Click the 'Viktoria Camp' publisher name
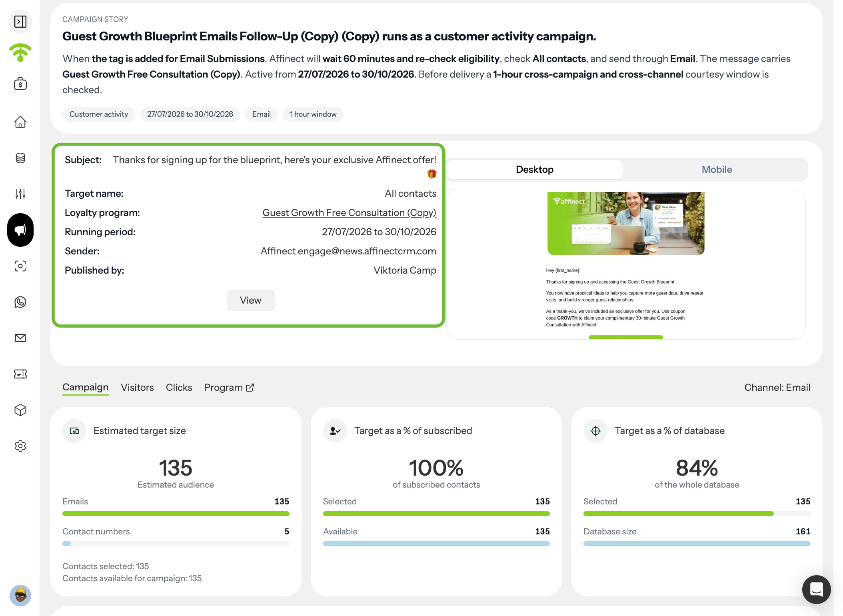The image size is (843, 616). tap(405, 270)
